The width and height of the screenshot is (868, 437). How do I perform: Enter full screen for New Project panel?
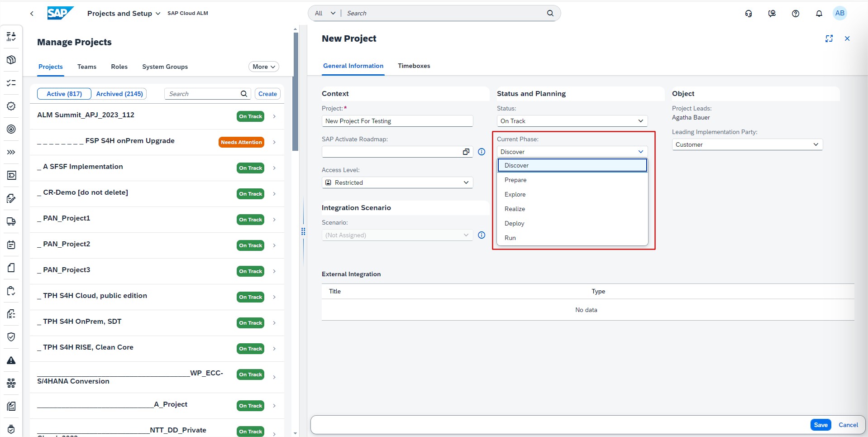point(829,39)
